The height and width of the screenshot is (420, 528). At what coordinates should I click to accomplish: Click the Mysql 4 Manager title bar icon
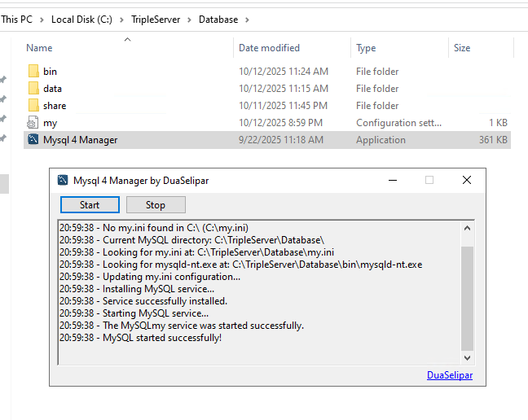(x=63, y=180)
